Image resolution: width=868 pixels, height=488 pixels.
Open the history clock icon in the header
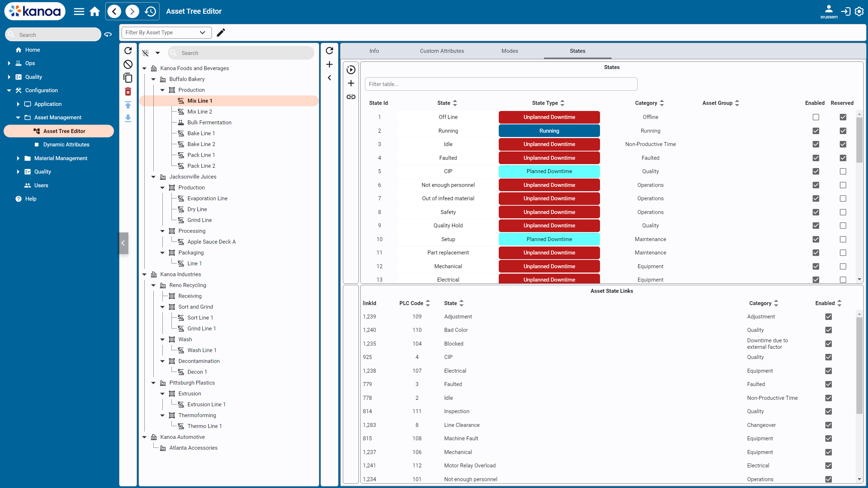coord(150,12)
